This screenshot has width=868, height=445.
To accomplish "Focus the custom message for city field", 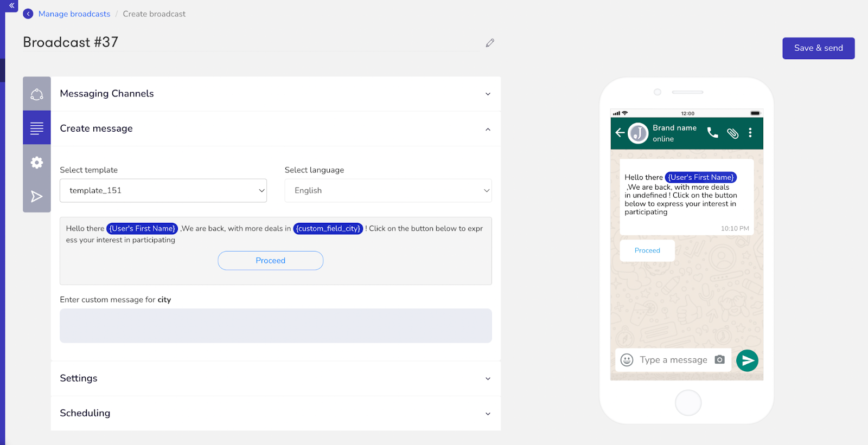I will pyautogui.click(x=276, y=326).
